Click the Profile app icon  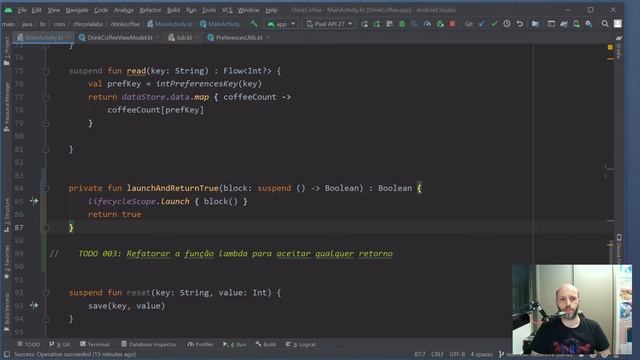click(427, 24)
